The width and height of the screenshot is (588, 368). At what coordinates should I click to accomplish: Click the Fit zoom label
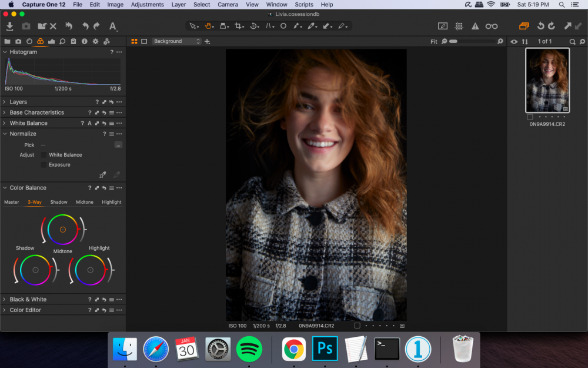tap(434, 41)
